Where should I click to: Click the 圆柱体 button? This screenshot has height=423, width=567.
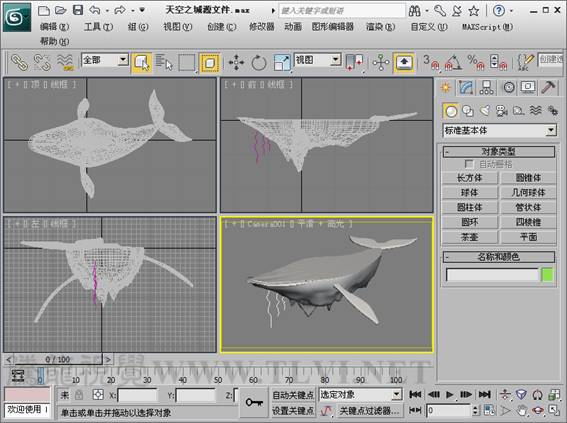469,208
